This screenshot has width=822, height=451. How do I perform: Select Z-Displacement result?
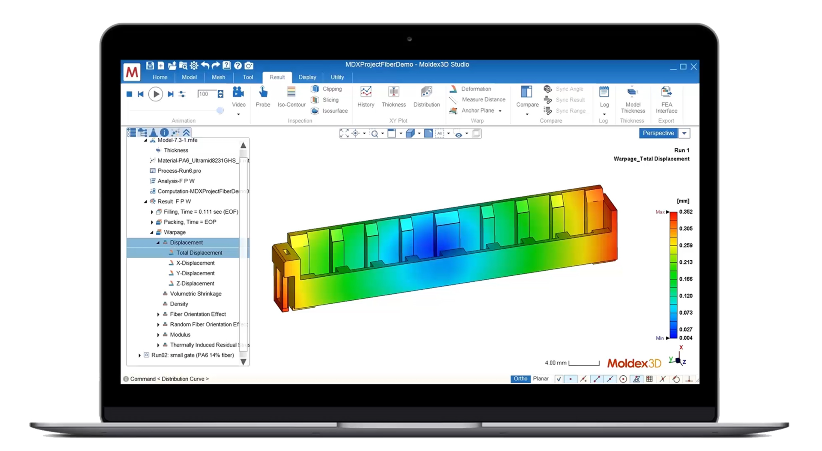point(195,284)
